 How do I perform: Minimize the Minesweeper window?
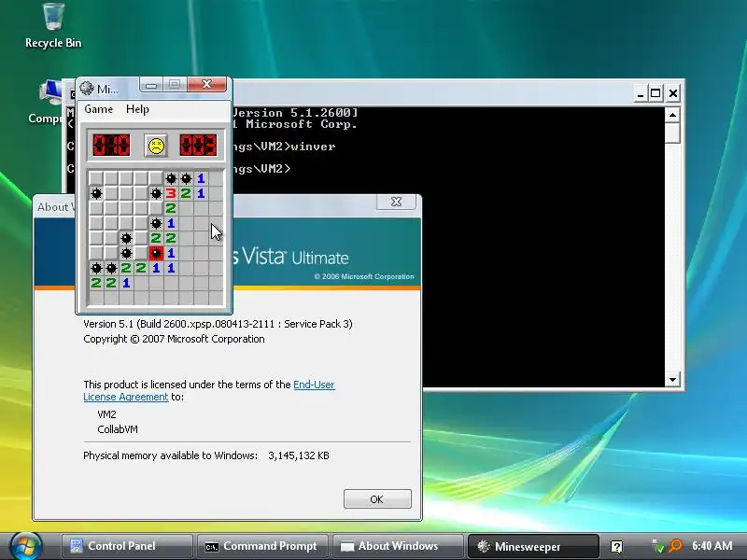click(x=151, y=85)
